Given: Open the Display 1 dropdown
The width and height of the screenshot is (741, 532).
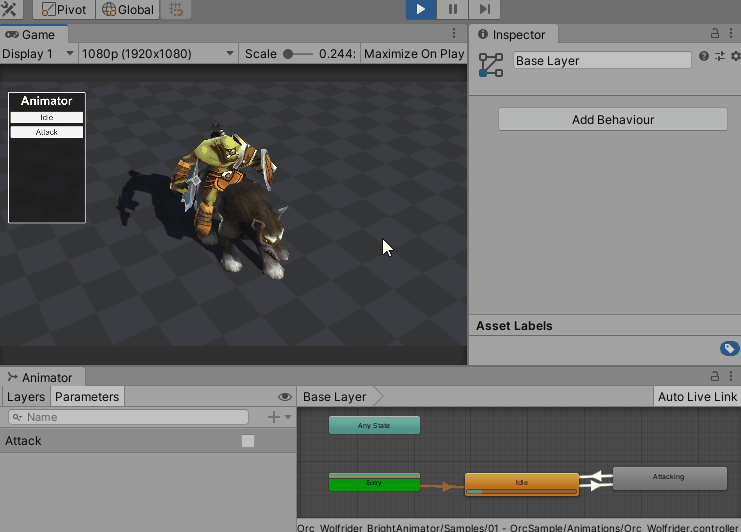Looking at the screenshot, I should (x=38, y=54).
